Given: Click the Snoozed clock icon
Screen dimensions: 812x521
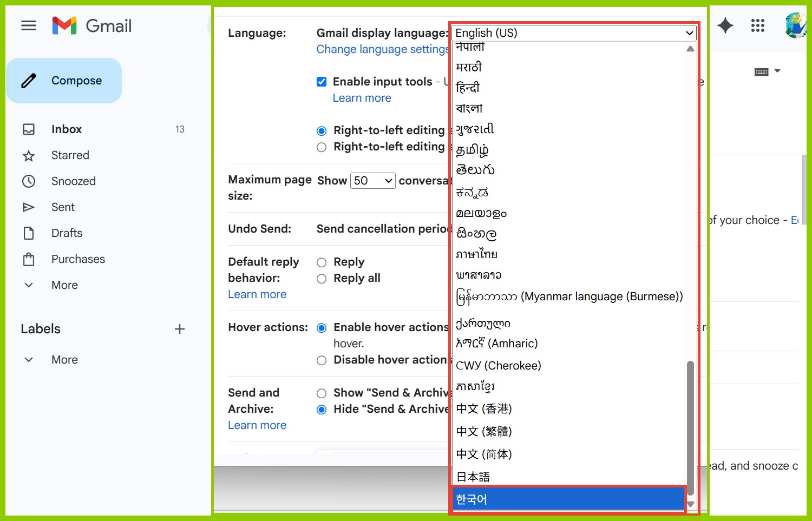Looking at the screenshot, I should [x=29, y=181].
